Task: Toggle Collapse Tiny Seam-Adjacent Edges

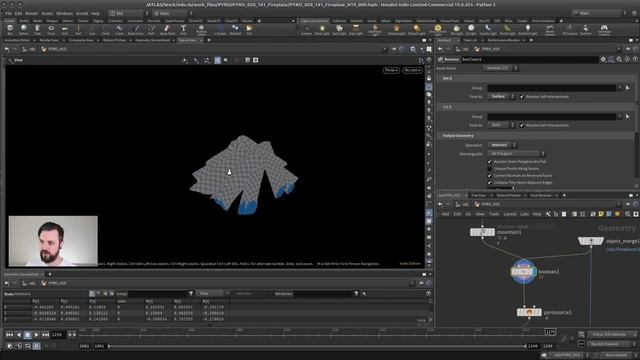Action: click(489, 182)
